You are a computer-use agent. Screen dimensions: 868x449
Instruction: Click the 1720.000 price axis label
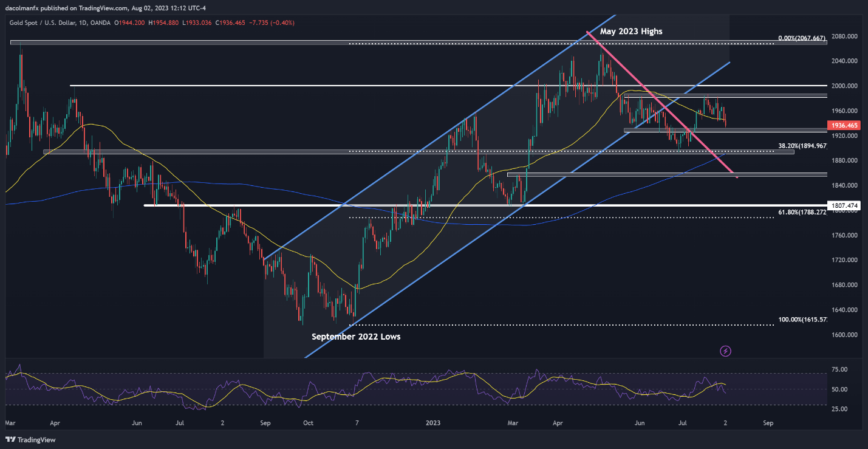point(844,260)
